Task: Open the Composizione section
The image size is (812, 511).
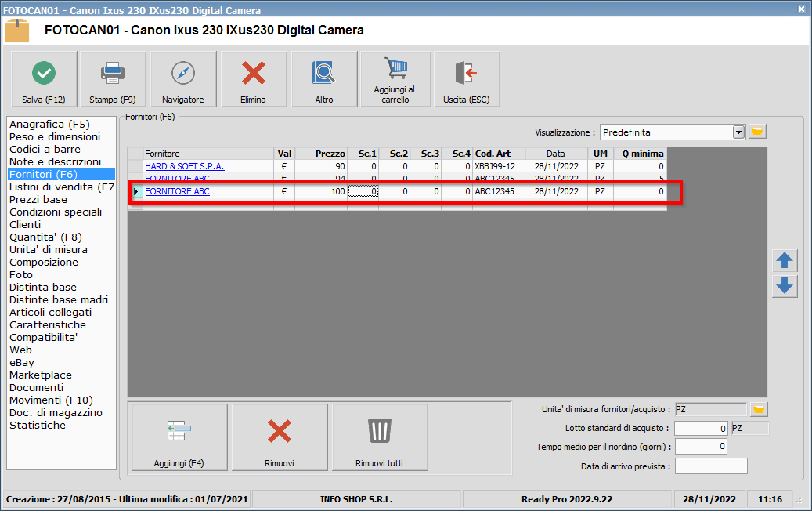Action: [44, 263]
